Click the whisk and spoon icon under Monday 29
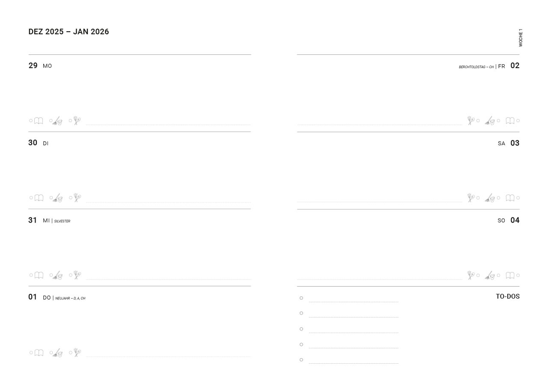This screenshot has width=548, height=392. pyautogui.click(x=77, y=121)
